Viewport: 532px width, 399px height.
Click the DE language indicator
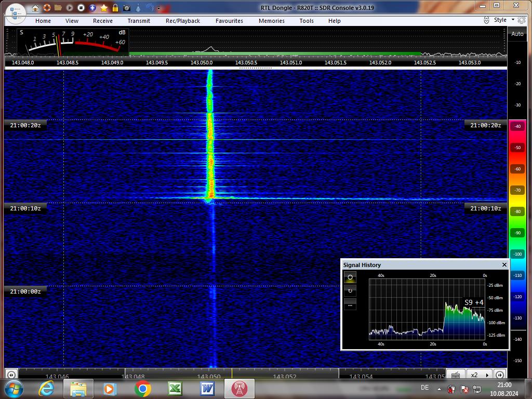(424, 388)
